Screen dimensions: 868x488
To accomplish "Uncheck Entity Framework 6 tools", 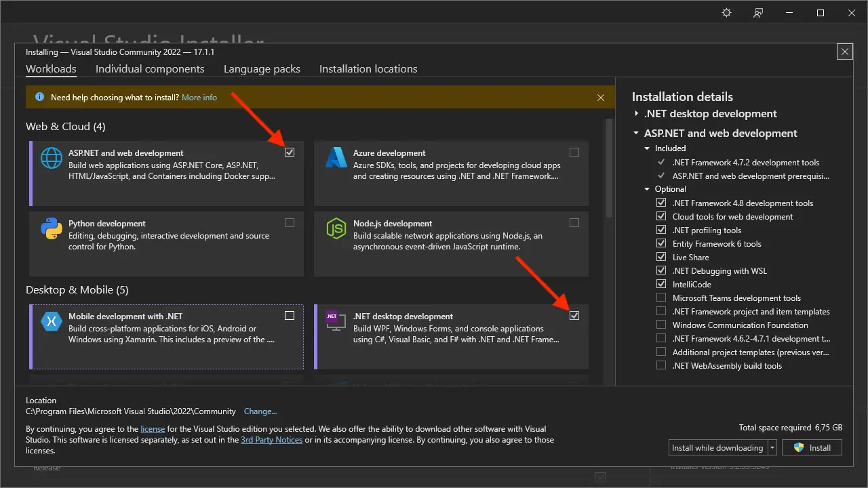I will pos(661,244).
